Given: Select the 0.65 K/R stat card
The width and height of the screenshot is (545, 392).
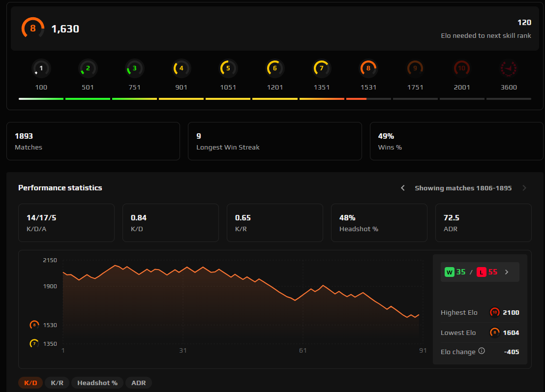Looking at the screenshot, I should [x=275, y=223].
